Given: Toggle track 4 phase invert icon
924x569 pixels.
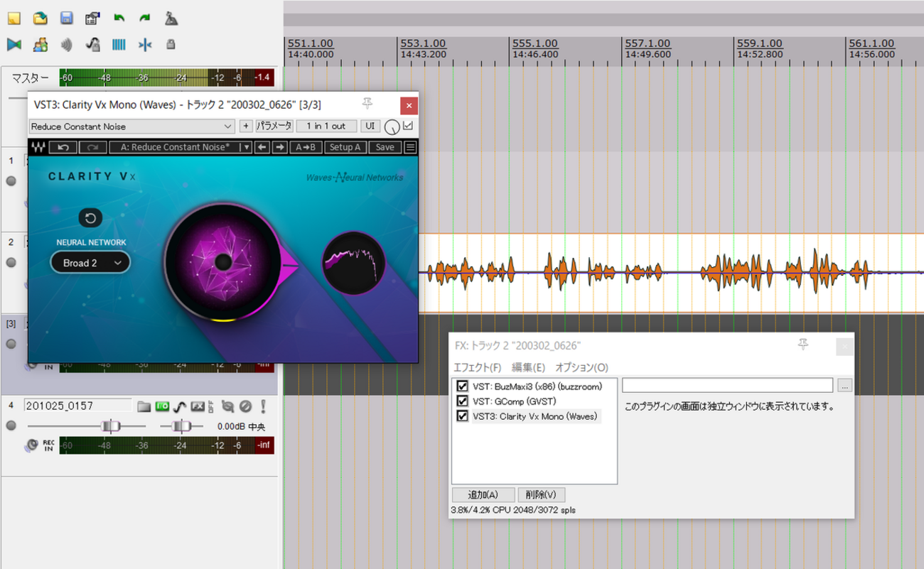Looking at the screenshot, I should [227, 406].
